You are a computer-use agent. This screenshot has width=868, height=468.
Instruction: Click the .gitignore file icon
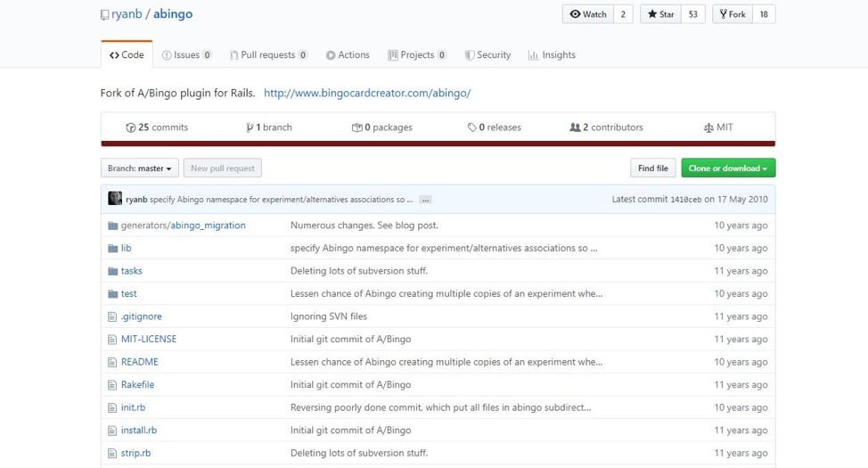coord(112,316)
